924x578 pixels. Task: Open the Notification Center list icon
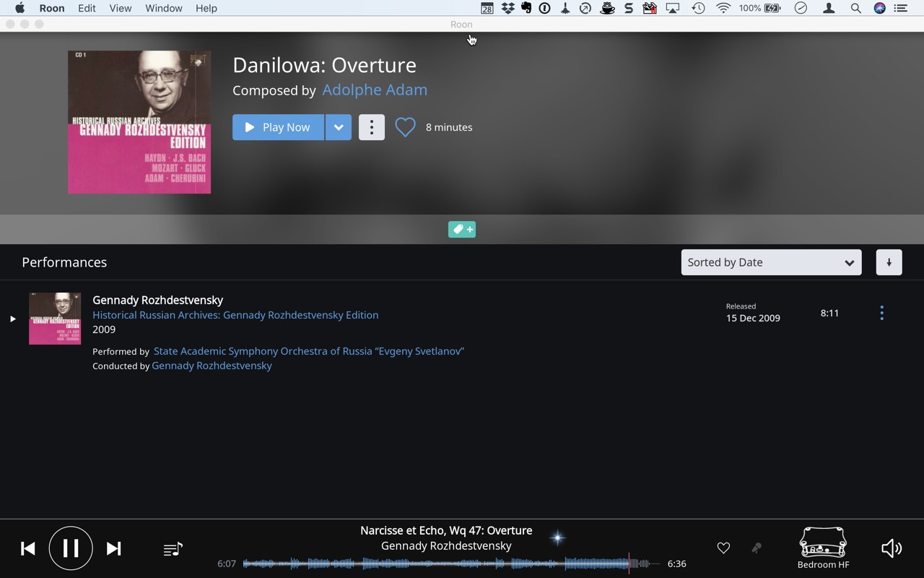[x=901, y=8]
